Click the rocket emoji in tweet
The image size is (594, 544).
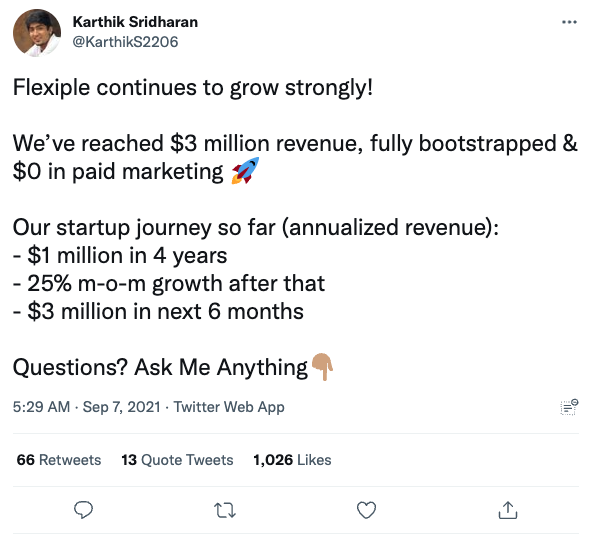[x=245, y=170]
